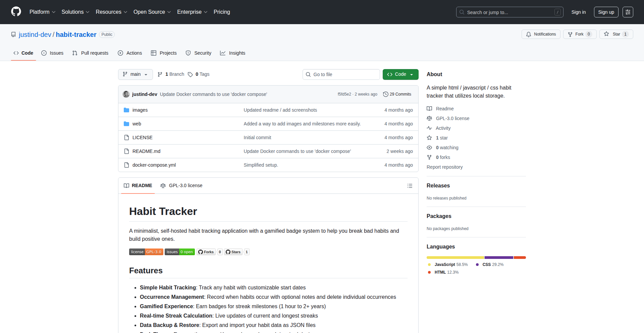Viewport: 644px width, 333px height.
Task: Click the Packages heading link
Action: click(x=439, y=216)
